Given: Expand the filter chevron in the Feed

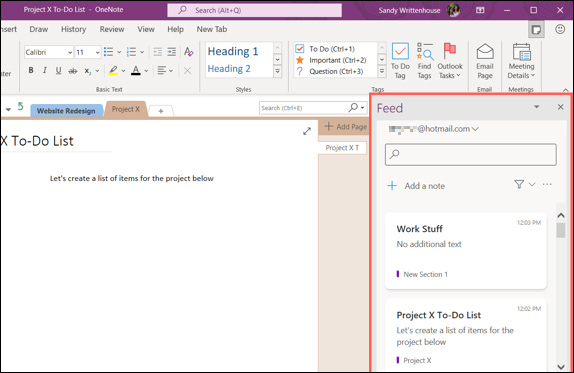Looking at the screenshot, I should point(532,184).
